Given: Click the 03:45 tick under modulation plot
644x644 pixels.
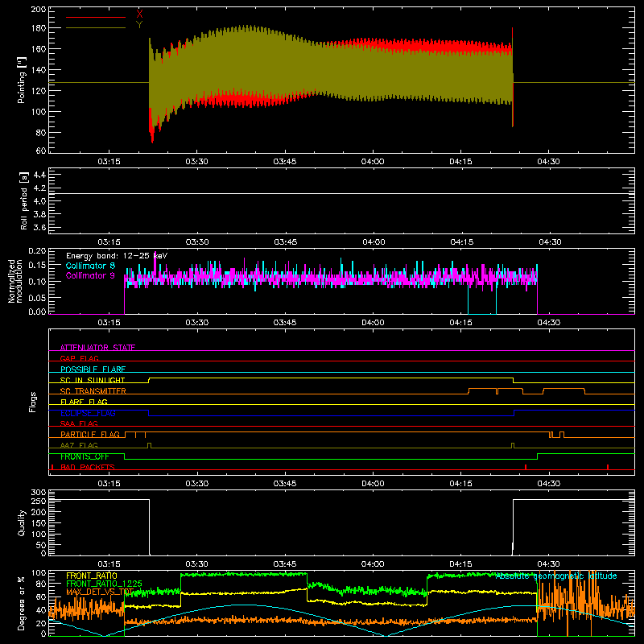Looking at the screenshot, I should [x=285, y=323].
